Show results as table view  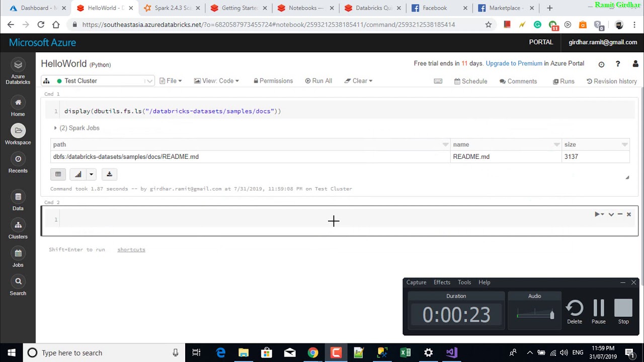pos(58,174)
